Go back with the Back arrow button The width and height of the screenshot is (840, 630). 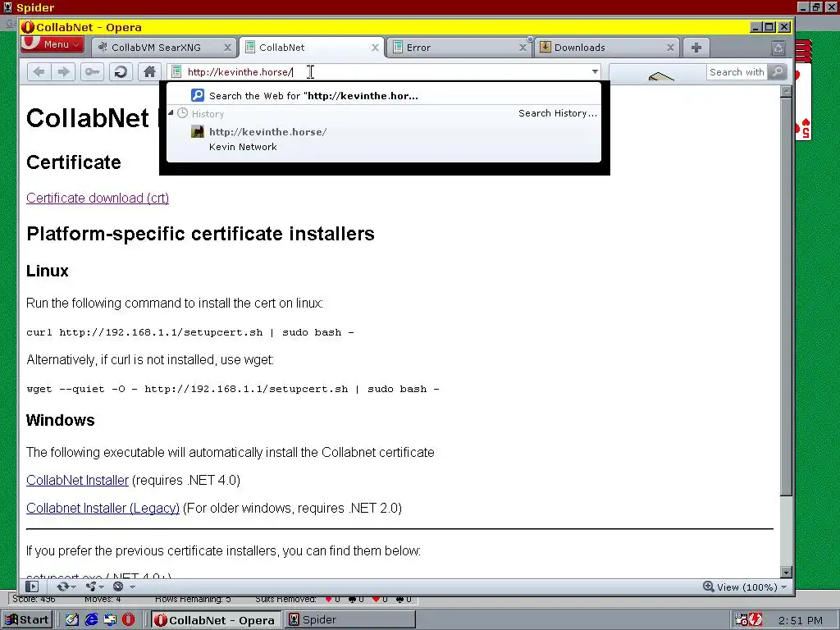point(39,72)
